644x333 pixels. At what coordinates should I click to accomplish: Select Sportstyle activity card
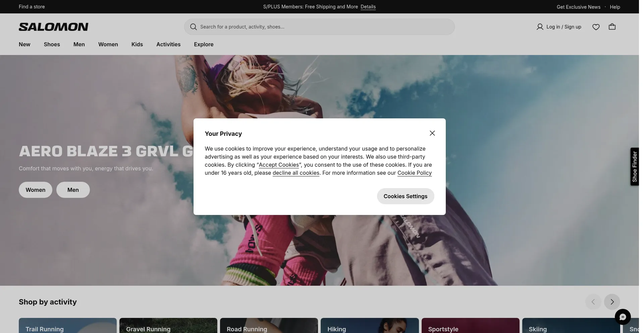pos(471,326)
